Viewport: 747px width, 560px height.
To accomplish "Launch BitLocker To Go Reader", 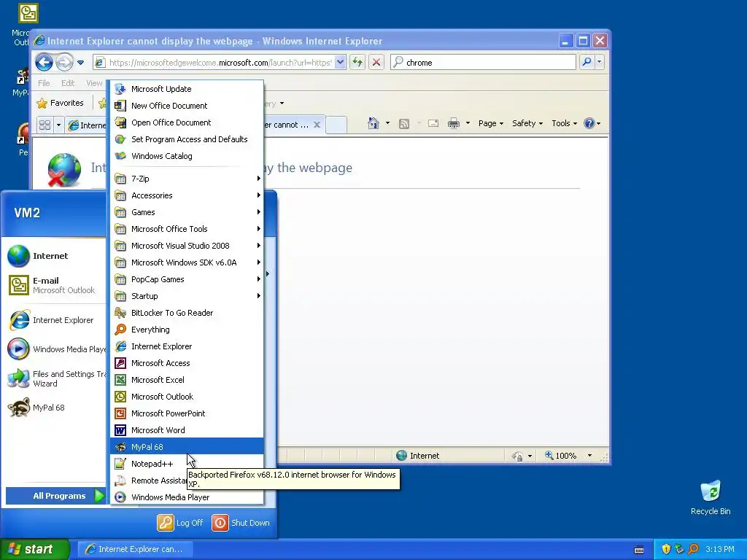I will coord(187,313).
